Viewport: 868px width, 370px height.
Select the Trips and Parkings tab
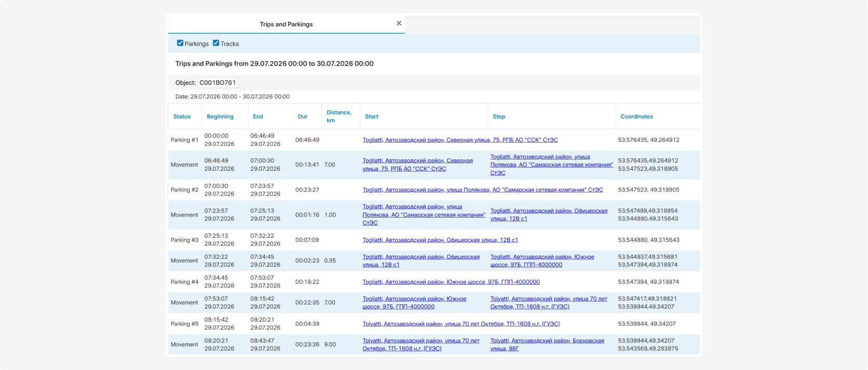286,24
